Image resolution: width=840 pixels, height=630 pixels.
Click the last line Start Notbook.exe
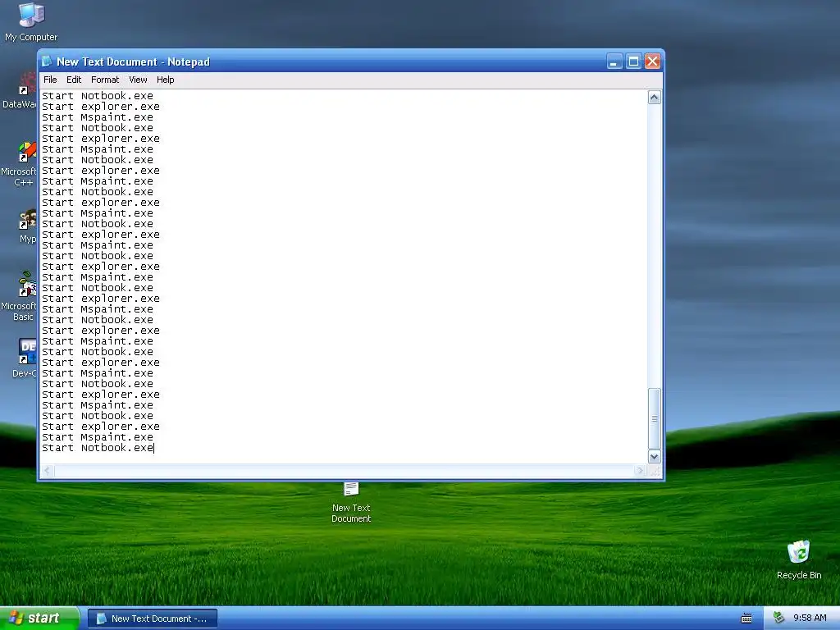[98, 448]
